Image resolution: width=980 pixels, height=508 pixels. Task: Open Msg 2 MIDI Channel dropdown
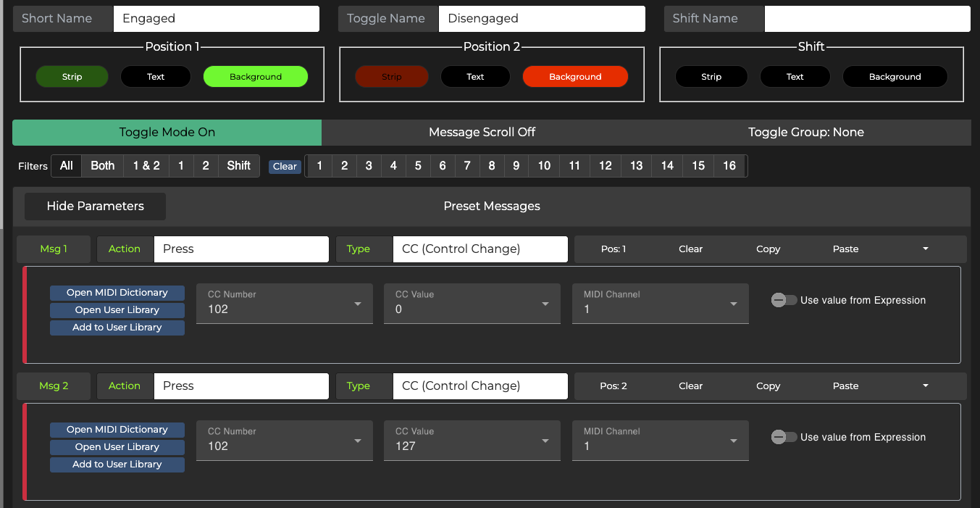coord(661,441)
